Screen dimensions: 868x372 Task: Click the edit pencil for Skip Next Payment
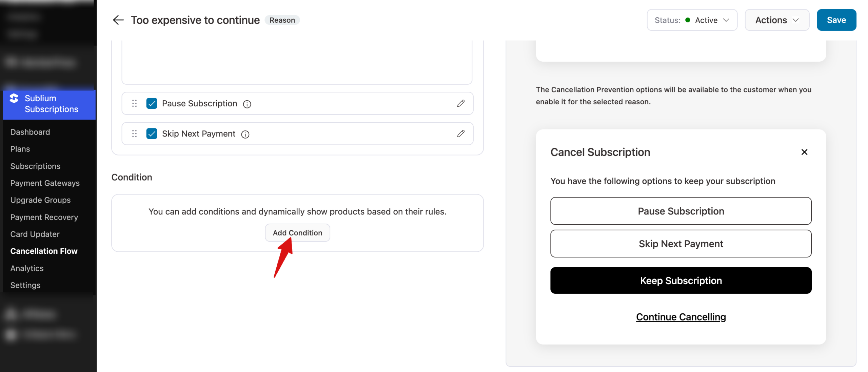point(460,134)
